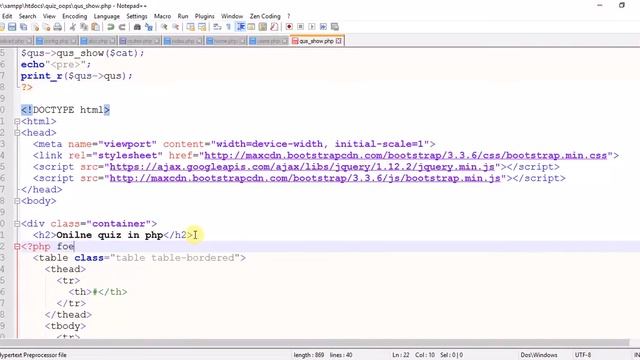Zoom out using the toolbar magnifier
The width and height of the screenshot is (640, 360).
coord(176,27)
